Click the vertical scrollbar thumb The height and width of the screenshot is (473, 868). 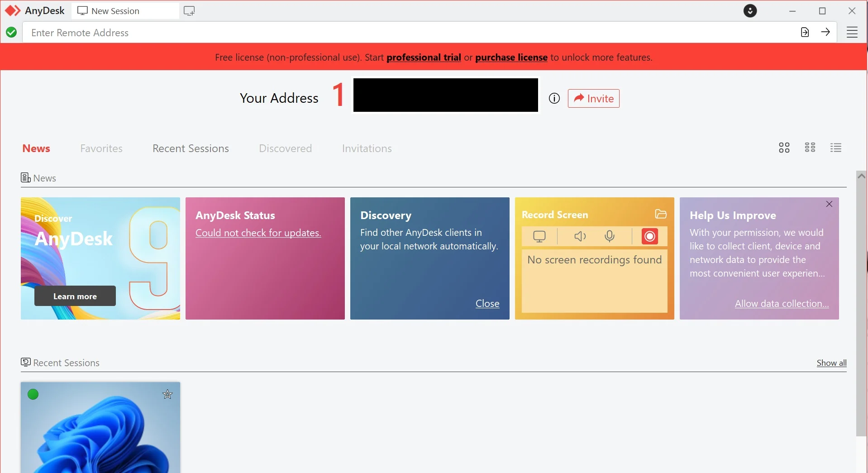pos(861,308)
